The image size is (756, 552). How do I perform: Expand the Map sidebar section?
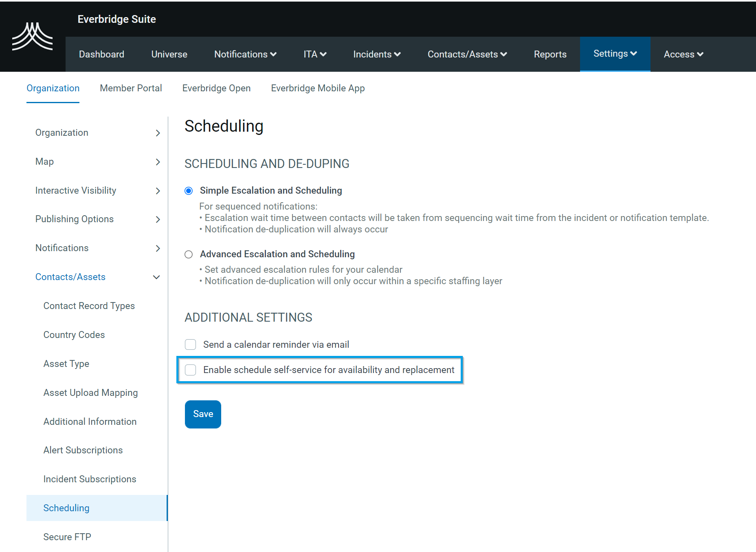(97, 162)
